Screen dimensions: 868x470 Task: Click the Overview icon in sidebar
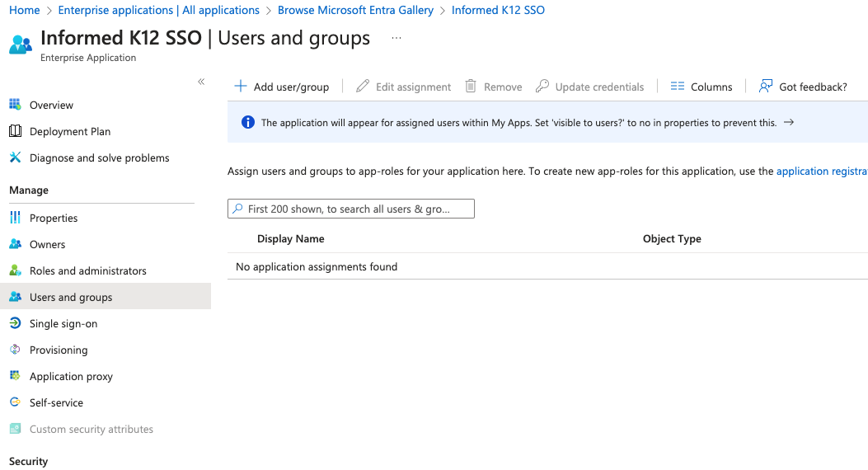point(15,105)
